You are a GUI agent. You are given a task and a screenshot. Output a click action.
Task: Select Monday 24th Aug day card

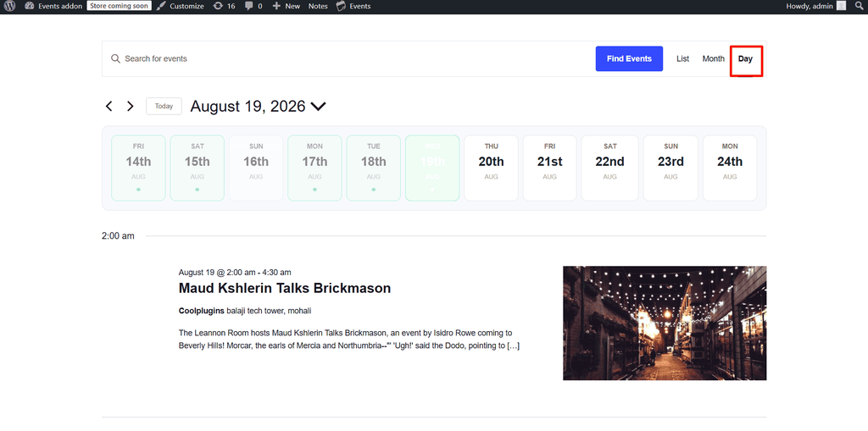tap(730, 168)
